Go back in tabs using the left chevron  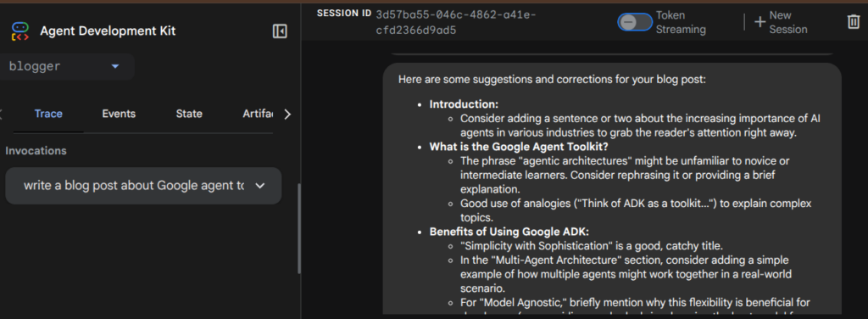pyautogui.click(x=1, y=114)
